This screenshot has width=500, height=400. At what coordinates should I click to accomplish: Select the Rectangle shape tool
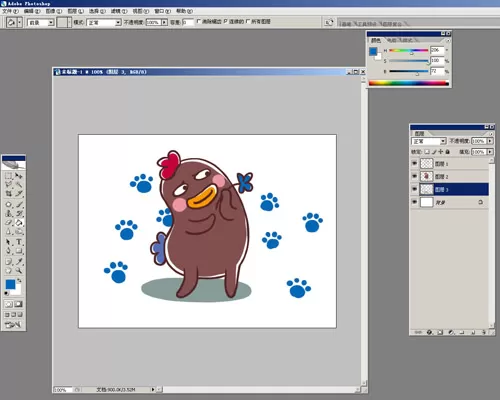(19, 251)
